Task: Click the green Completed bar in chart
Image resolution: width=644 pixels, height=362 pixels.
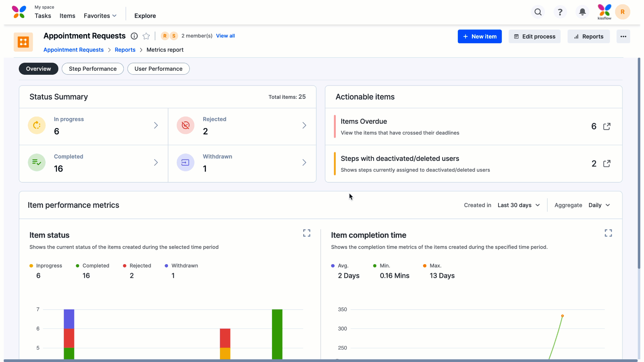Action: click(277, 334)
